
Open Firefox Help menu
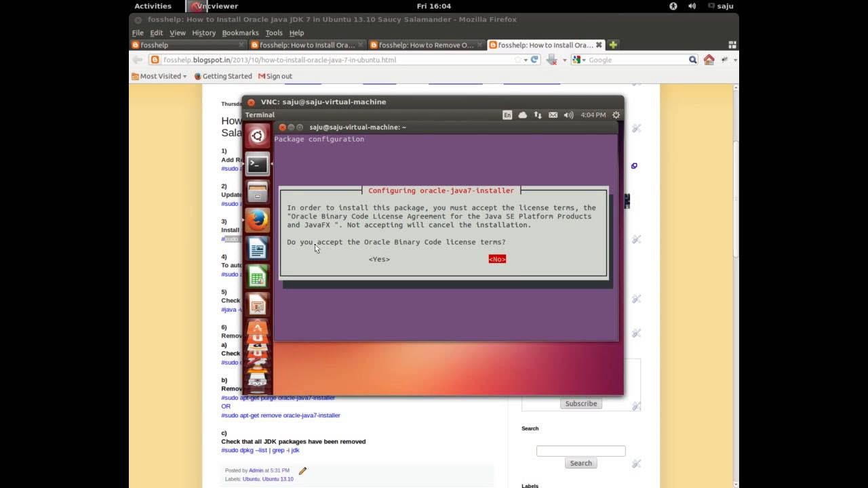pos(296,33)
